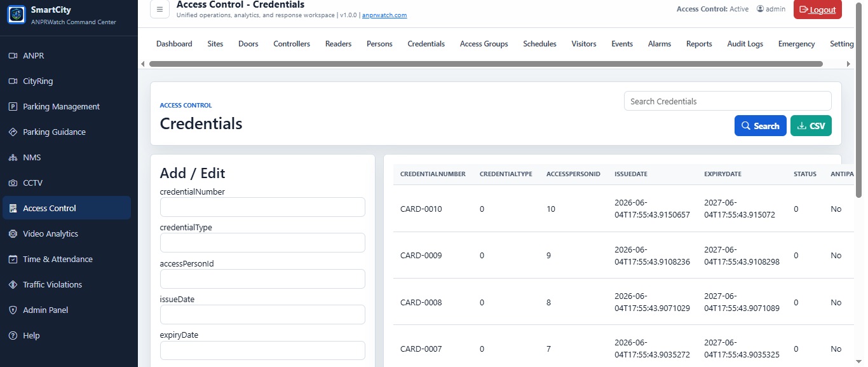Open the NMS module
Viewport: 868px width, 367px height.
(67, 157)
